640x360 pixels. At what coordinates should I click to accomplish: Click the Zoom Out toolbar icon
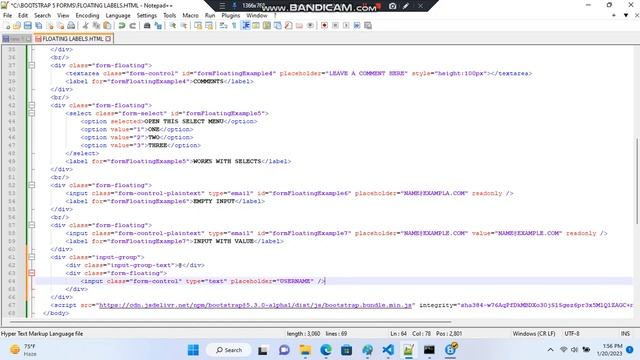point(184,25)
